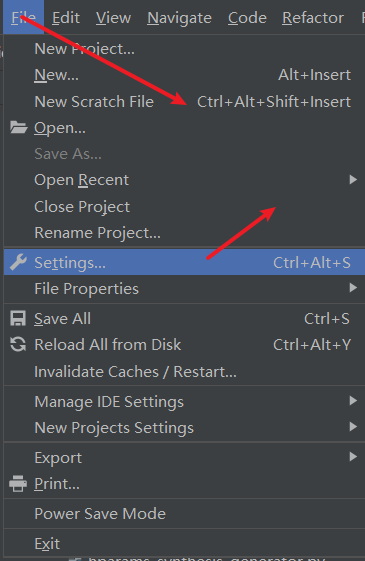
Task: Open the Edit menu
Action: (66, 18)
